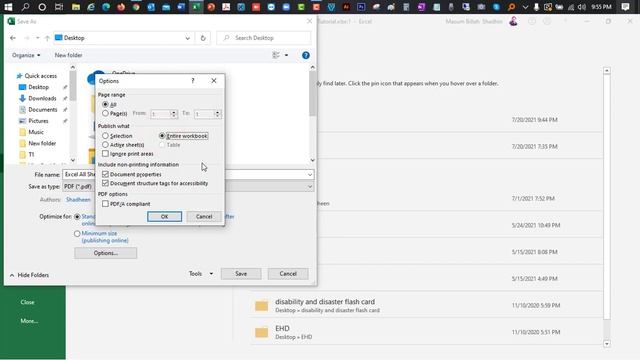Increase the From page spinner
This screenshot has height=360, width=640.
coord(173,112)
